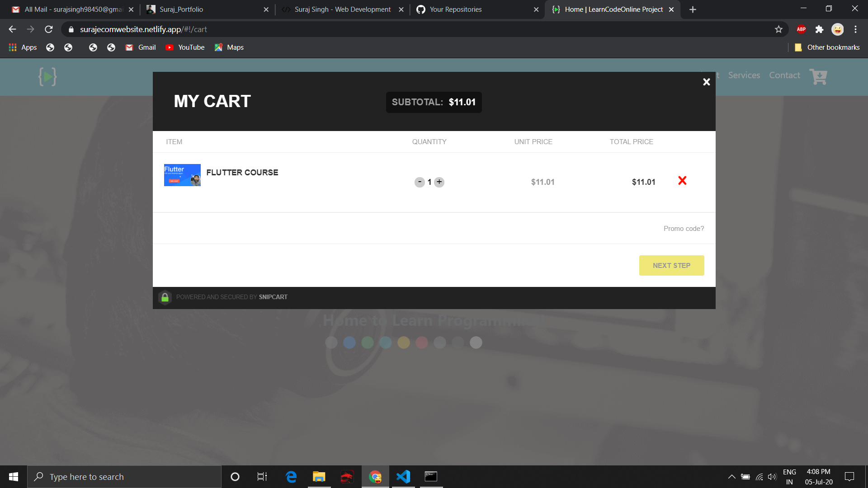This screenshot has height=488, width=868.
Task: Click the Flutter course thumbnail image
Action: [182, 175]
